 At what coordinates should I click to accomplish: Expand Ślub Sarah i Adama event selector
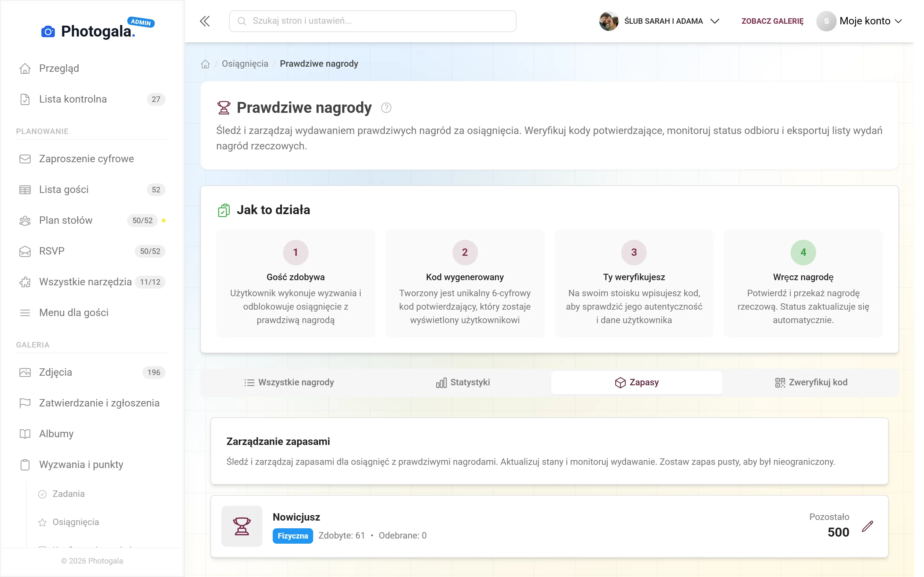point(659,21)
